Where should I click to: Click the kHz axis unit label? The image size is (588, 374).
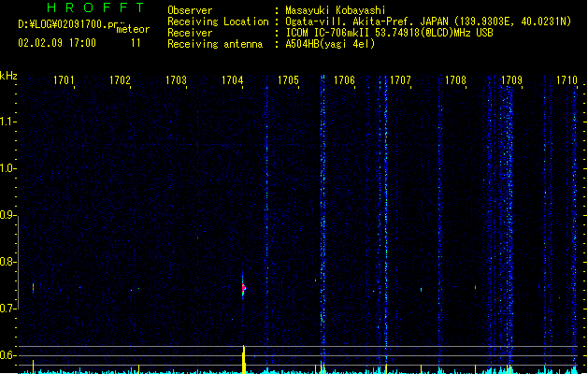(8, 76)
